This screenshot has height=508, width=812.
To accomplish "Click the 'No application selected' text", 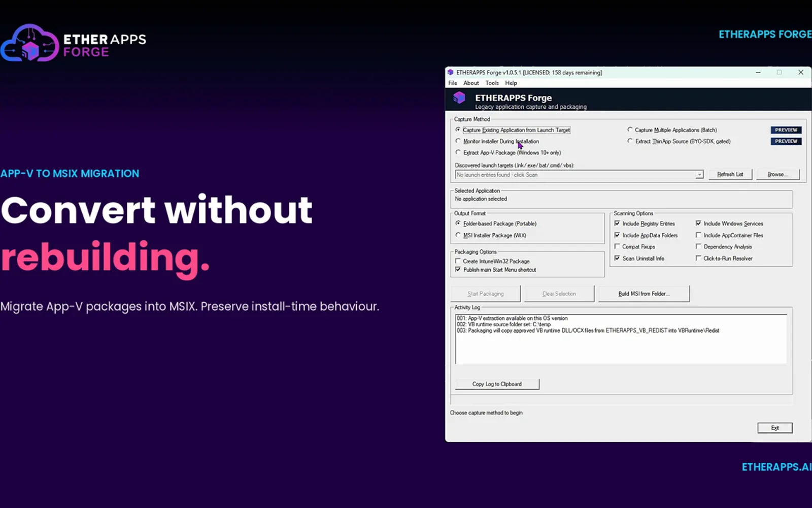I will click(x=481, y=199).
